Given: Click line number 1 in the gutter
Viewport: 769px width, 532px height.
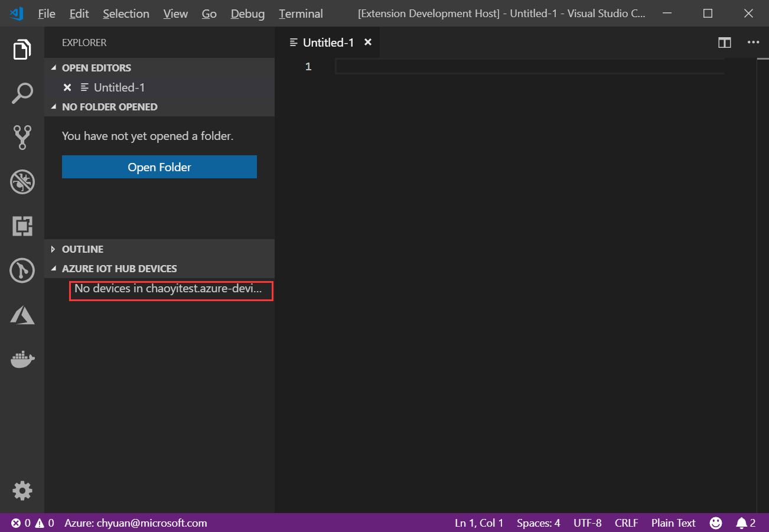Looking at the screenshot, I should point(308,67).
